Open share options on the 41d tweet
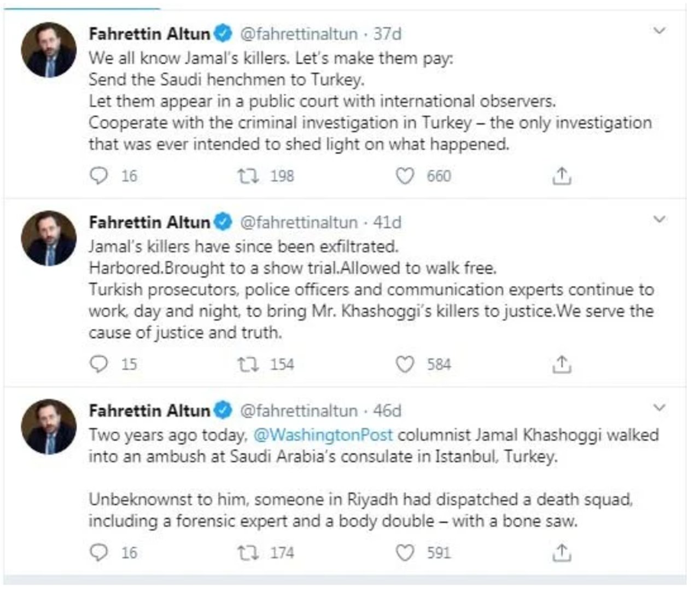The width and height of the screenshot is (700, 599). tap(561, 362)
